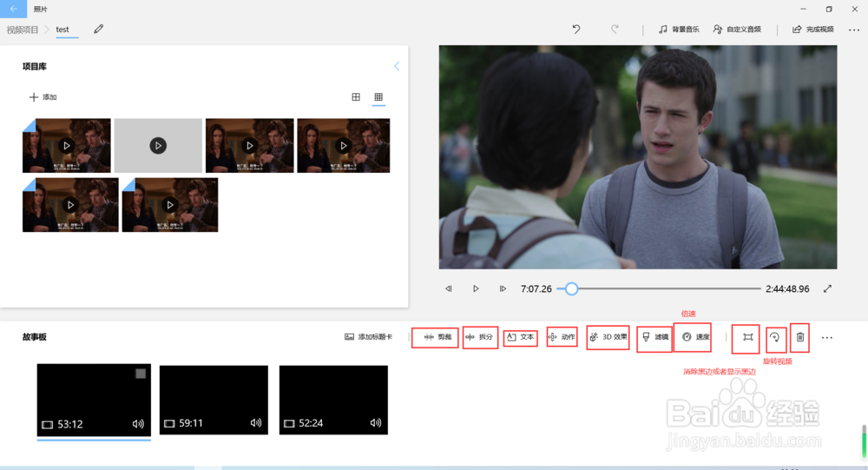
Task: Select the 59:11 storyboard clip
Action: coord(214,400)
